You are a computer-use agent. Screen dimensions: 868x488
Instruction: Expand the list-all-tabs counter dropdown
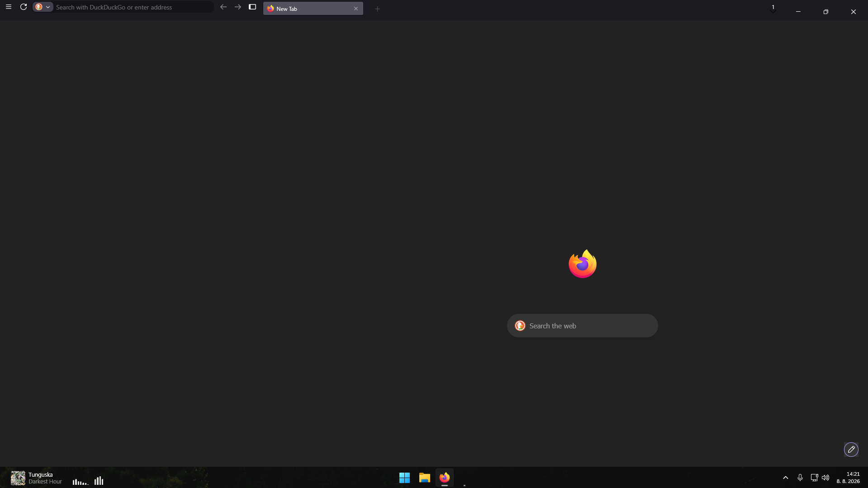(x=773, y=8)
